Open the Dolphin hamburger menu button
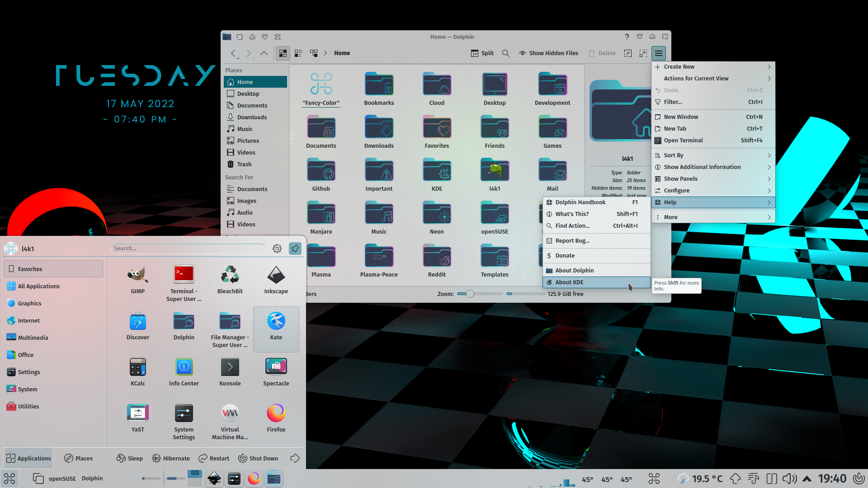Image resolution: width=868 pixels, height=488 pixels. tap(659, 53)
